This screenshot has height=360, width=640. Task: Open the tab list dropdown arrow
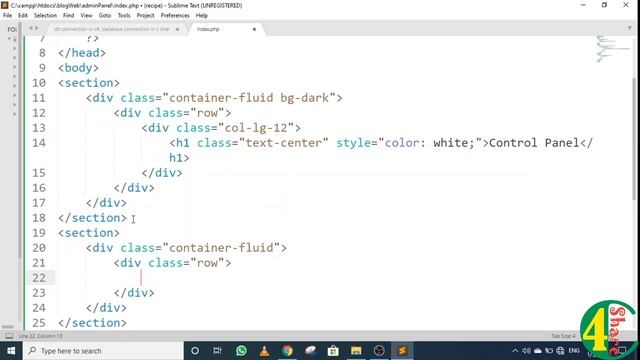[629, 28]
